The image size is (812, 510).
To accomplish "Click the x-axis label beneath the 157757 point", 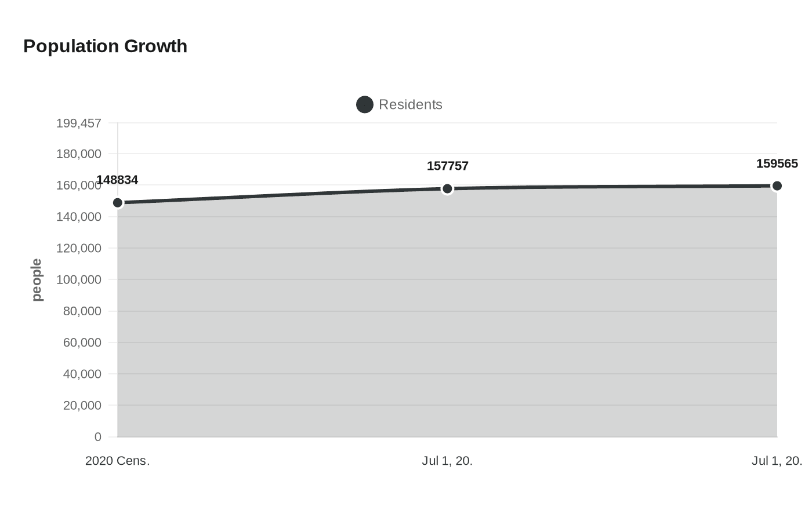I will [x=447, y=461].
